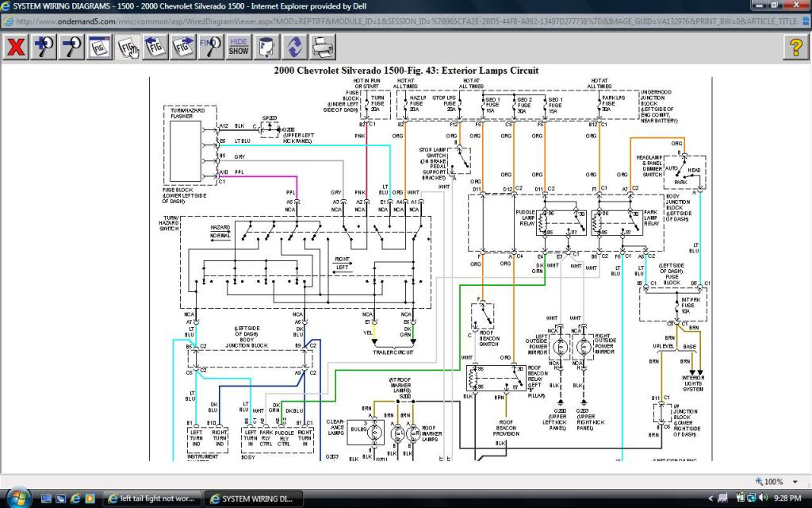Click the paint bucket color icon

click(x=266, y=46)
